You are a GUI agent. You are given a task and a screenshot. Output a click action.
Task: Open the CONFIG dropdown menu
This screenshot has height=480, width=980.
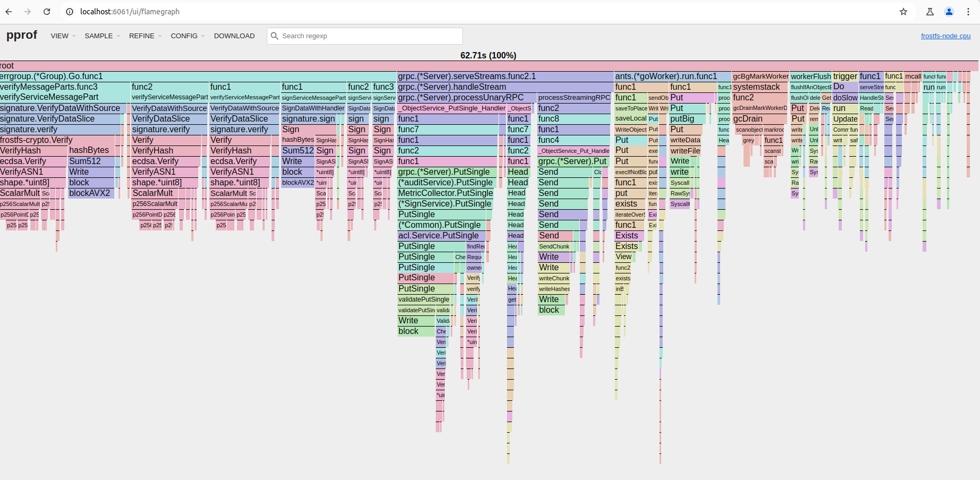tap(187, 36)
